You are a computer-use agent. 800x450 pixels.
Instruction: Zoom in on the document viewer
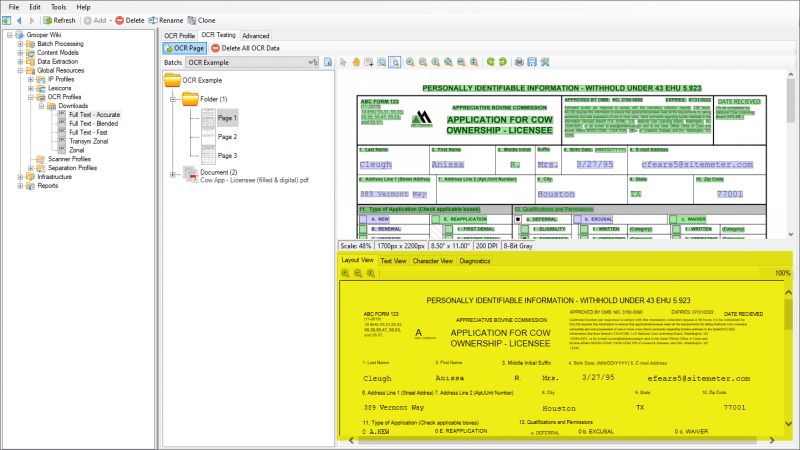tap(410, 62)
